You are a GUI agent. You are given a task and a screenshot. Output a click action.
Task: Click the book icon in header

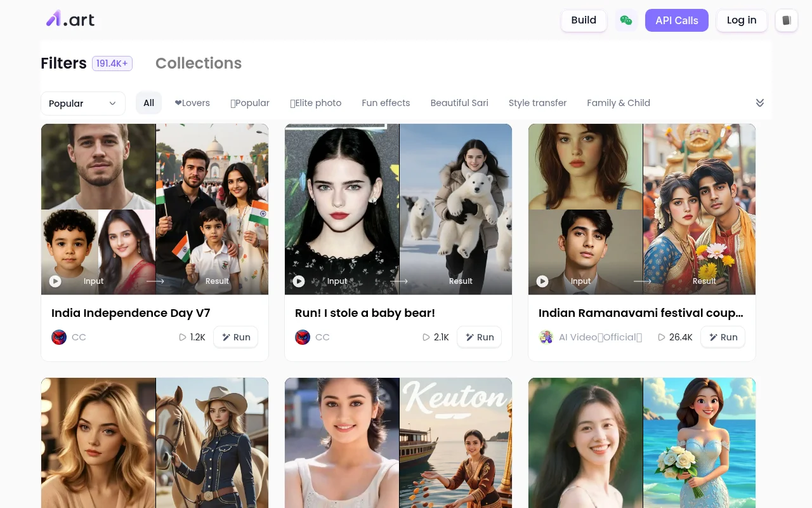click(786, 20)
